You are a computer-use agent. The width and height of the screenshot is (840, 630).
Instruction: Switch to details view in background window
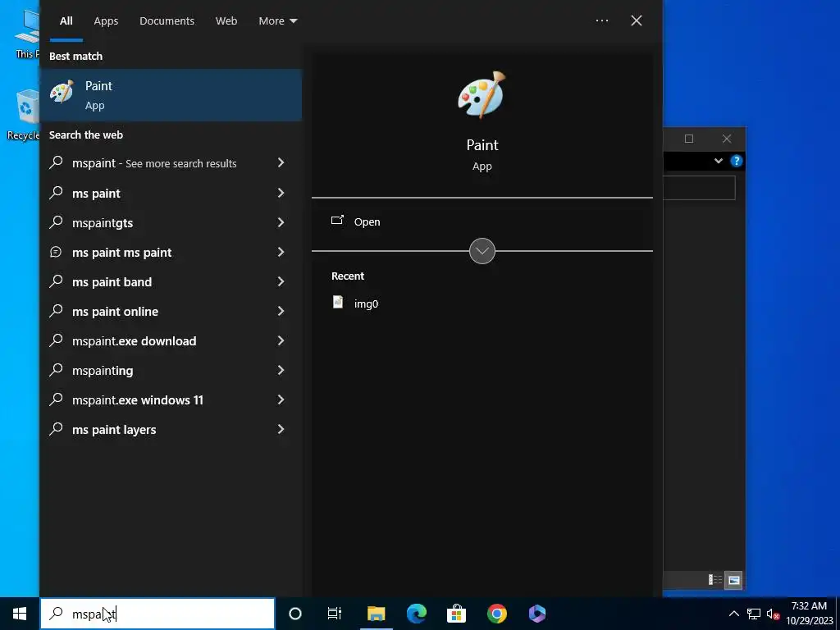[x=715, y=580]
